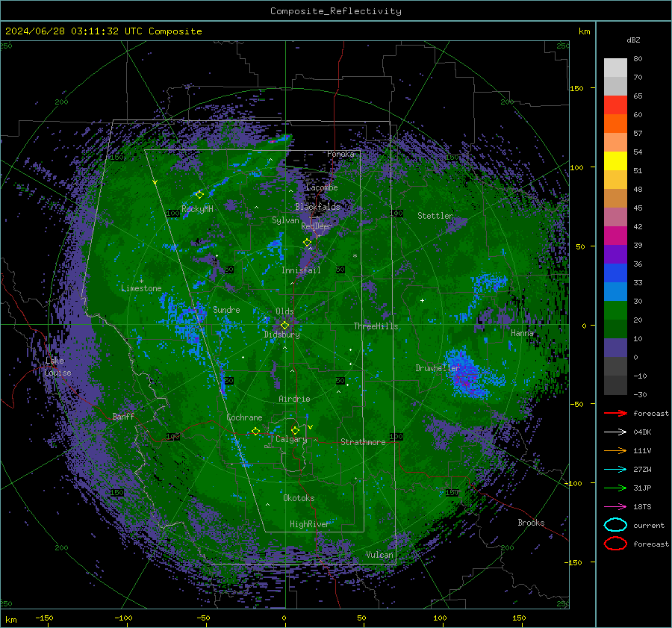
Task: Select the yellow diamond marker at Didsbury
Action: tap(284, 326)
